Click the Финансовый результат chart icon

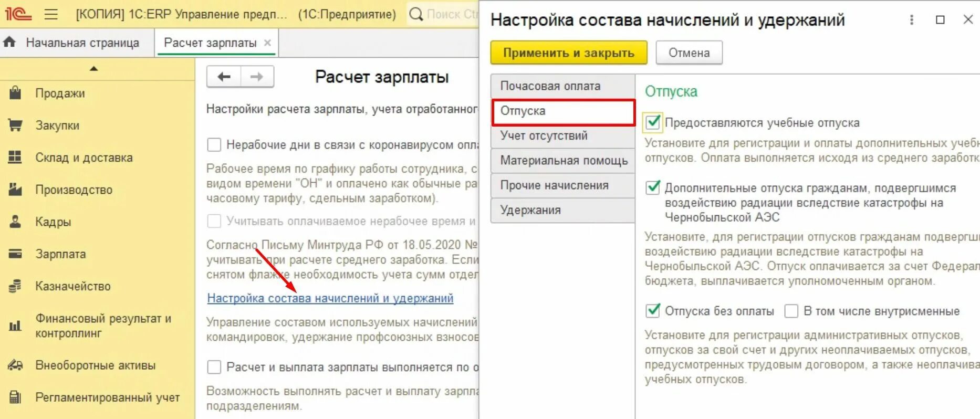point(15,326)
